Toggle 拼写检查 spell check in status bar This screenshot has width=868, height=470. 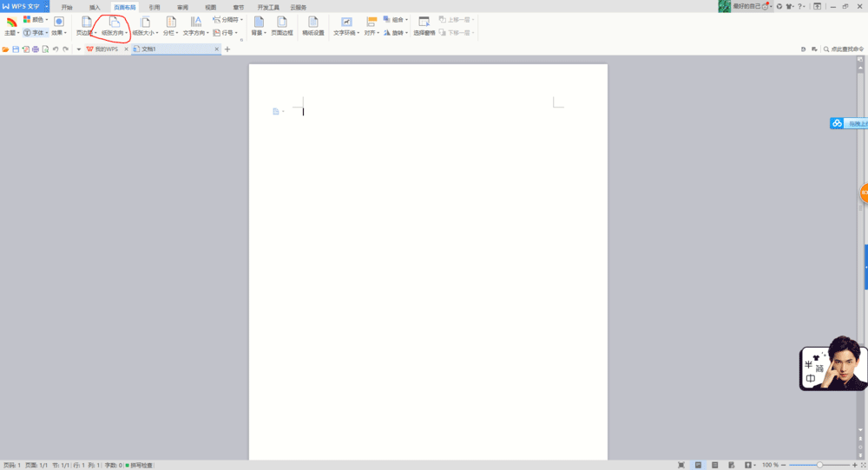pos(144,465)
